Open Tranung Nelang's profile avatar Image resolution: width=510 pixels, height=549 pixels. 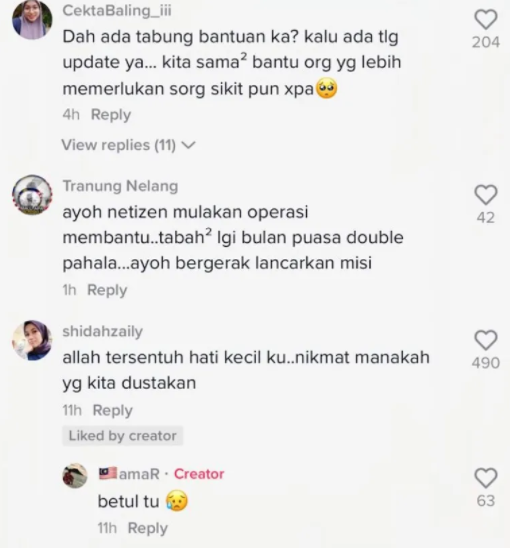click(x=32, y=195)
